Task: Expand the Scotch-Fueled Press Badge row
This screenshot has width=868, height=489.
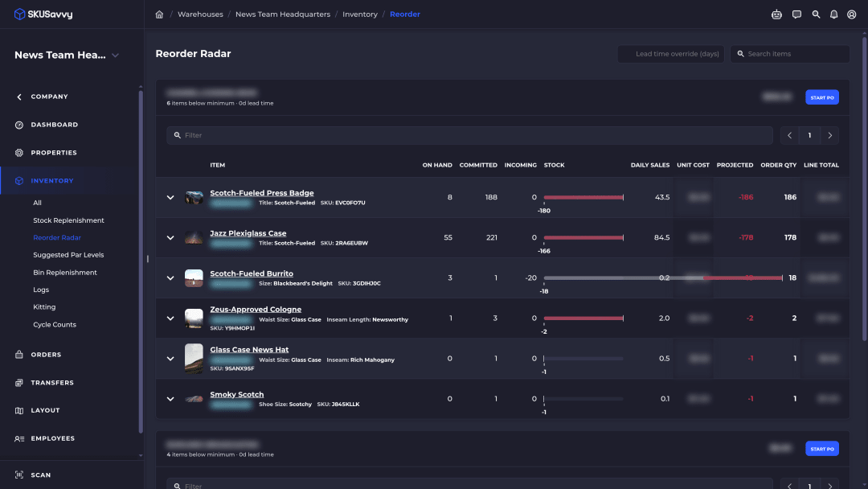Action: click(x=170, y=197)
